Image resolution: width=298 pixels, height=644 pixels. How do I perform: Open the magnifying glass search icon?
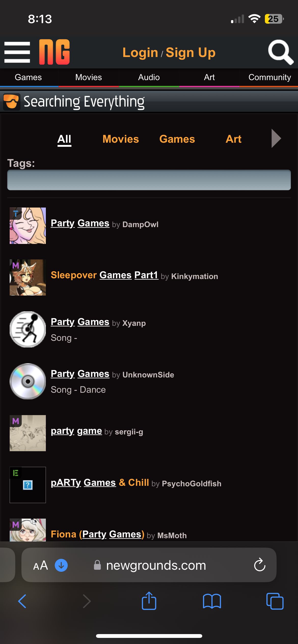pyautogui.click(x=280, y=52)
